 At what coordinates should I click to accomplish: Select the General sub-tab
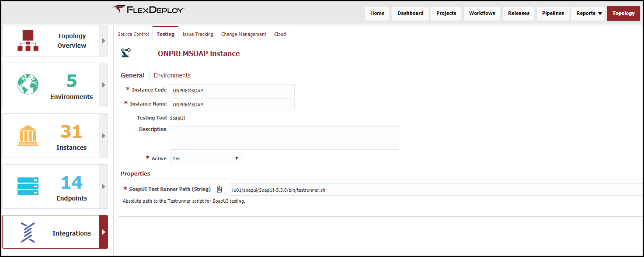(132, 75)
